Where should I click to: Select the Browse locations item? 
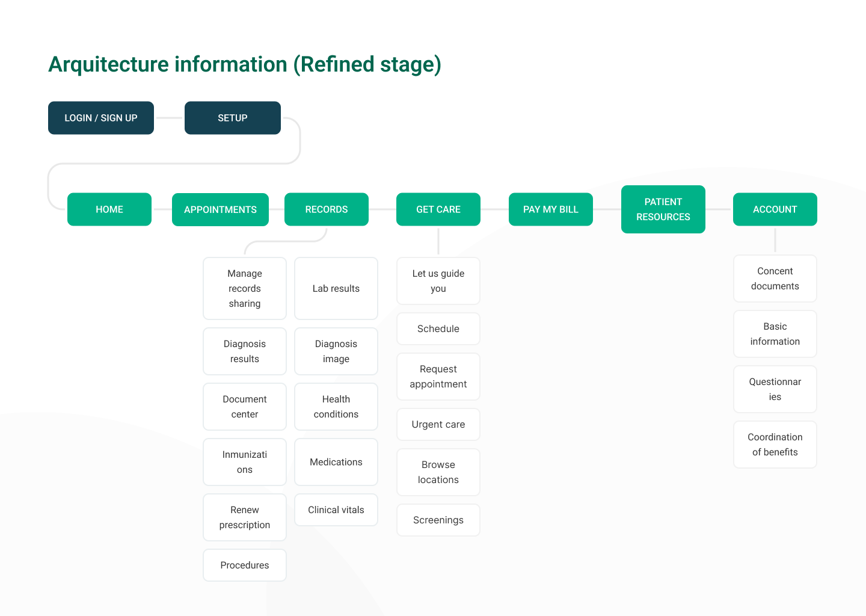coord(438,472)
